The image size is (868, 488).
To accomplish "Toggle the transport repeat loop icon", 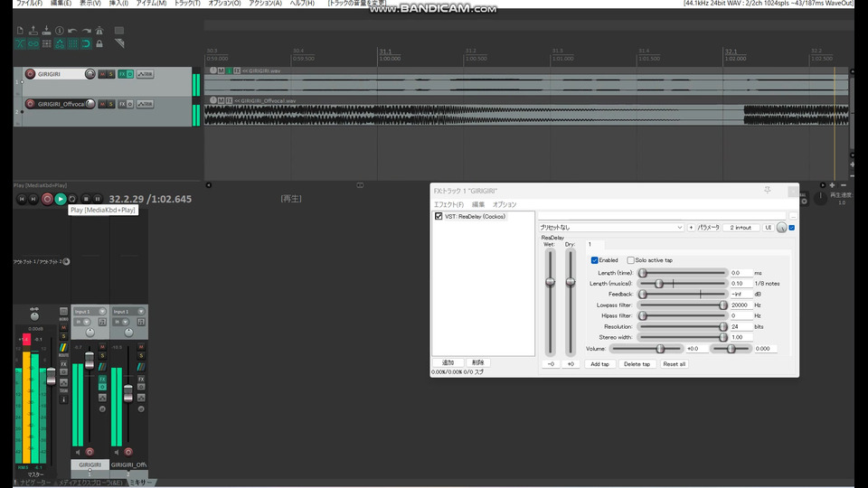I will 72,199.
